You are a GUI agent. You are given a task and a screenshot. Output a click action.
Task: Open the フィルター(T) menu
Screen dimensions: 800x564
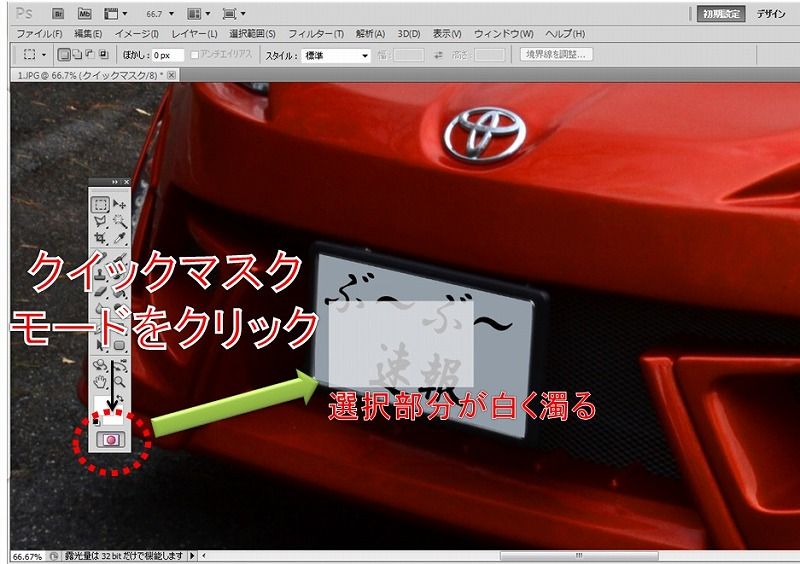coord(316,34)
